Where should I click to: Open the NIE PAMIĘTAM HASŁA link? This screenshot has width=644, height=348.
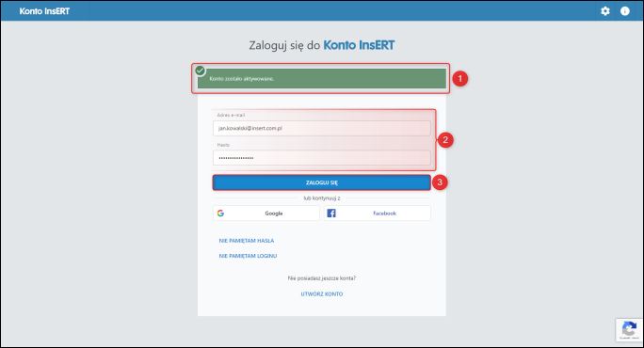(x=247, y=241)
